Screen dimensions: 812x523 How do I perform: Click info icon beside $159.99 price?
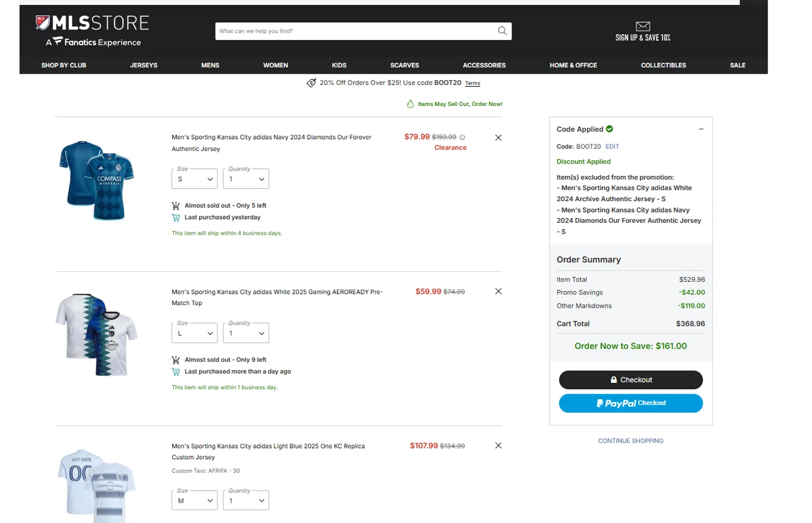[462, 137]
